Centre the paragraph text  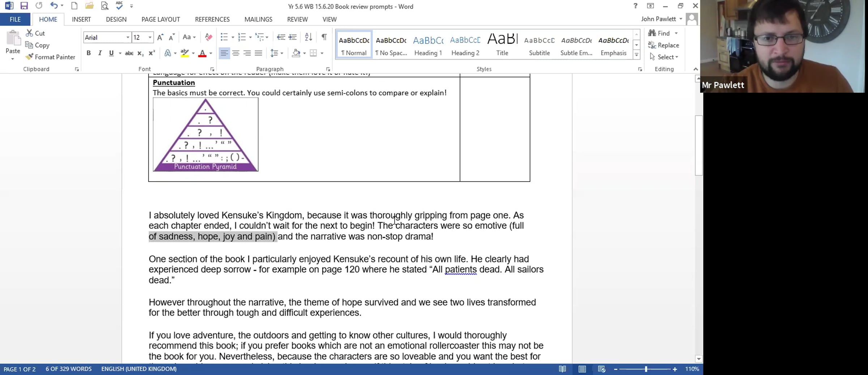click(236, 54)
